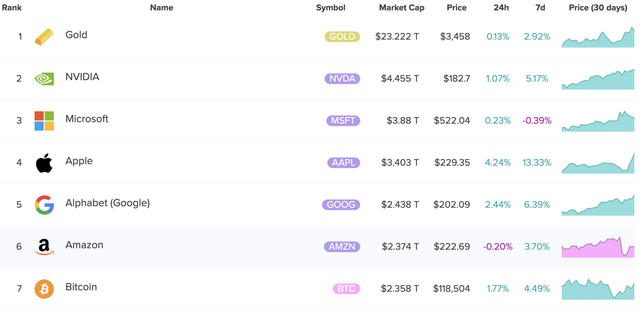The width and height of the screenshot is (644, 312).
Task: Open the Bitcoin name link
Action: coord(81,287)
